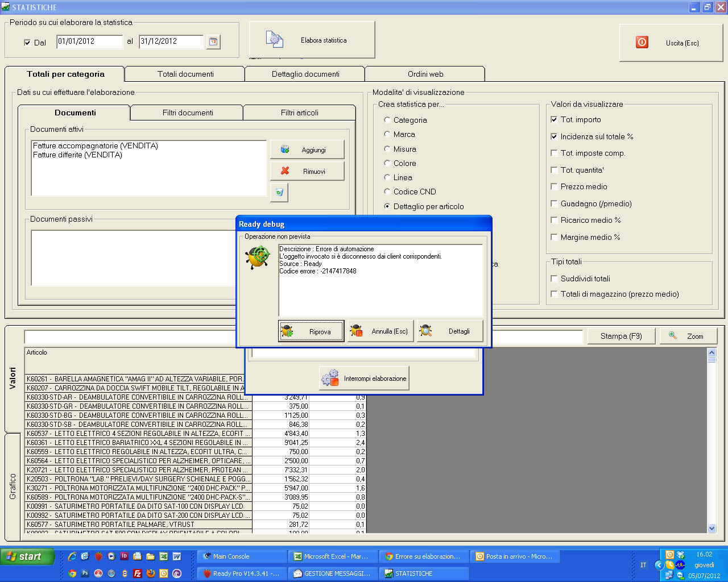This screenshot has height=582, width=728.
Task: Select the Colore radio option
Action: tap(387, 163)
